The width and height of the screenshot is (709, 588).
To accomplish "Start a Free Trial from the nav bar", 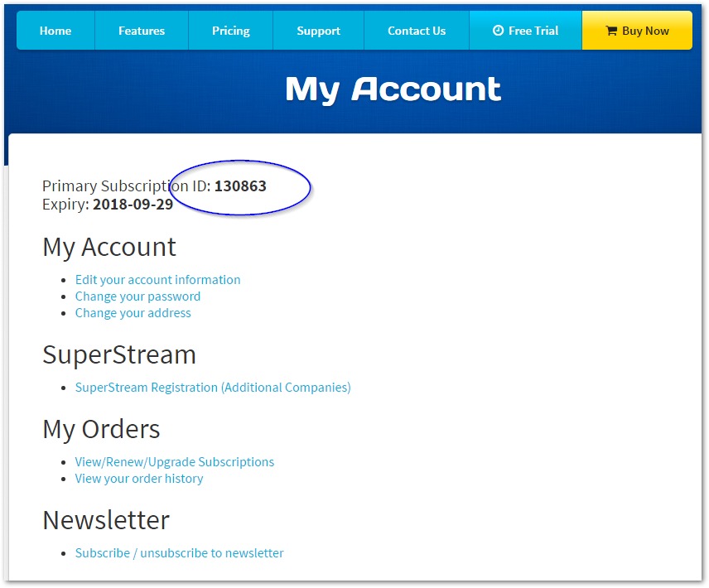I will click(525, 31).
